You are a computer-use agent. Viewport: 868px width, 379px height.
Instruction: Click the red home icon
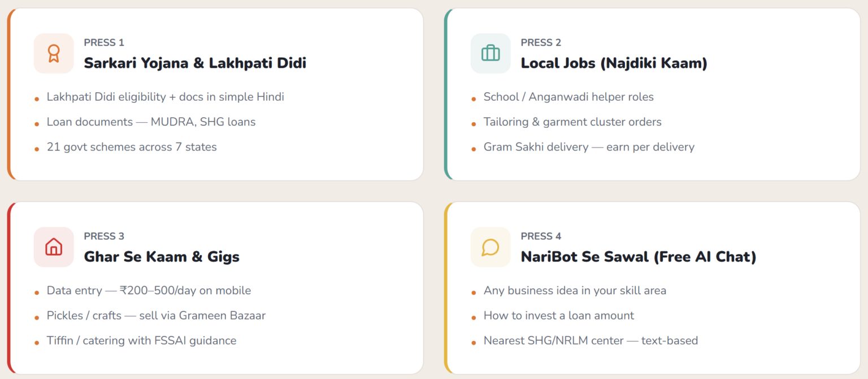tap(54, 247)
